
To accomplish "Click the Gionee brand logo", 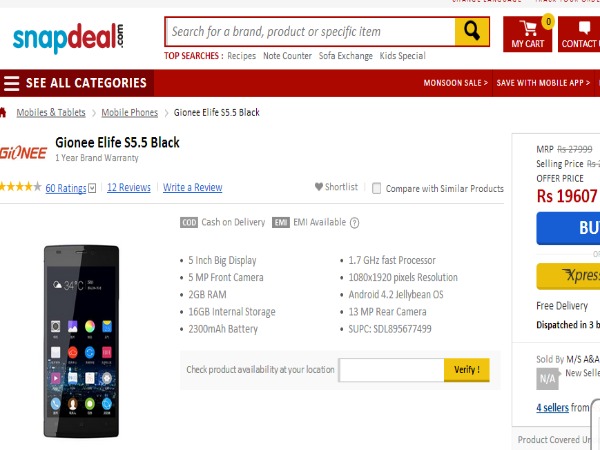I will [x=23, y=153].
